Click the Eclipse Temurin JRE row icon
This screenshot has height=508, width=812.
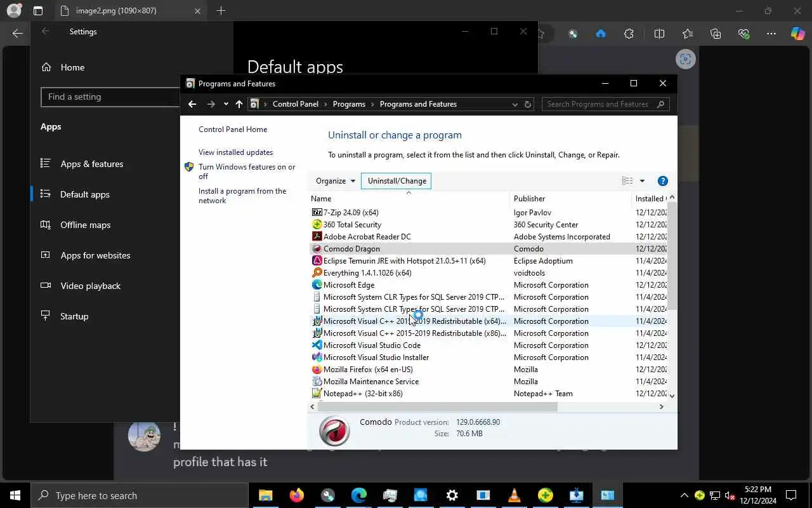[317, 261]
